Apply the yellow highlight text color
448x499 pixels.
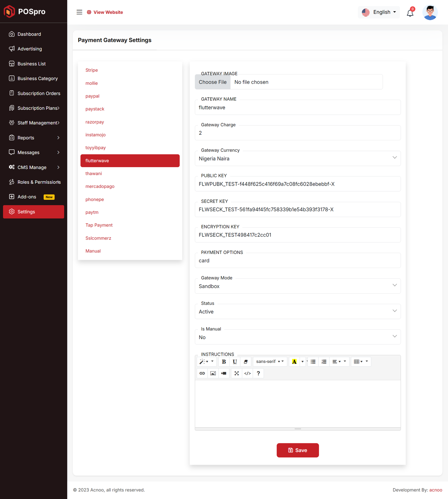[x=294, y=362]
